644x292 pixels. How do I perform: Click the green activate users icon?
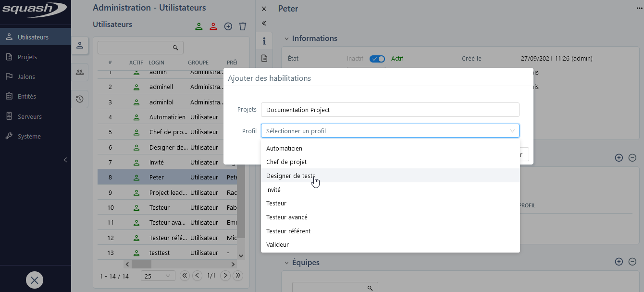tap(199, 26)
